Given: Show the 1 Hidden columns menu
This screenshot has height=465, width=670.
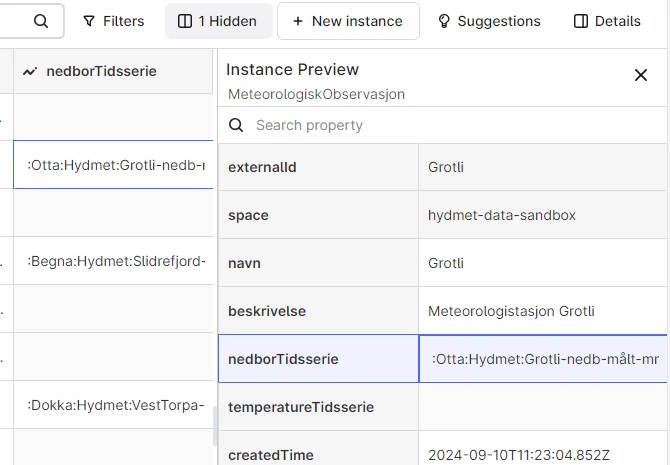Looking at the screenshot, I should pos(217,21).
